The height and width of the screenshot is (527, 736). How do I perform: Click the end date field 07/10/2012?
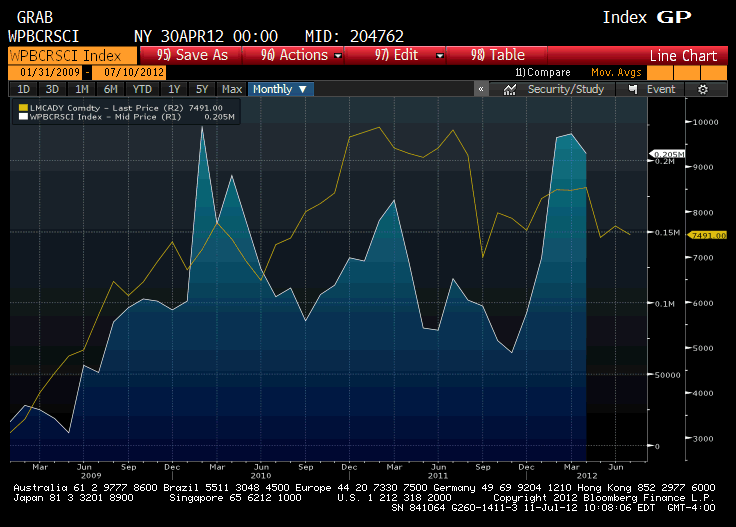(x=129, y=72)
